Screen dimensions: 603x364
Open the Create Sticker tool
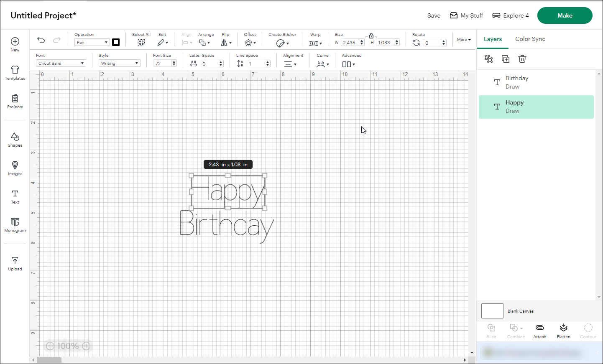pyautogui.click(x=282, y=43)
